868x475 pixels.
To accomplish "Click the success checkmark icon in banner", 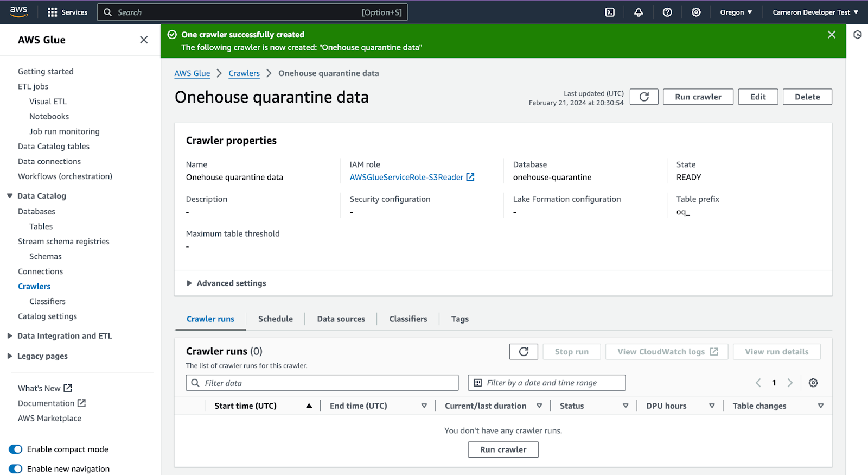I will (x=172, y=35).
